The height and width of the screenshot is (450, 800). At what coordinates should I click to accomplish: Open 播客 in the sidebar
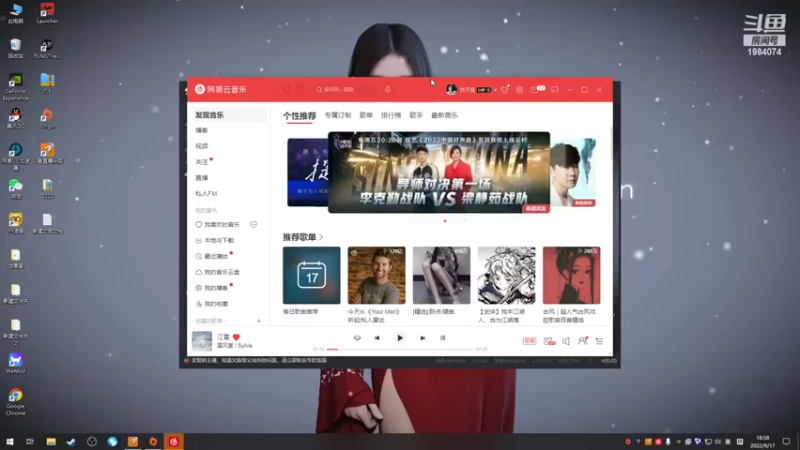click(x=202, y=131)
